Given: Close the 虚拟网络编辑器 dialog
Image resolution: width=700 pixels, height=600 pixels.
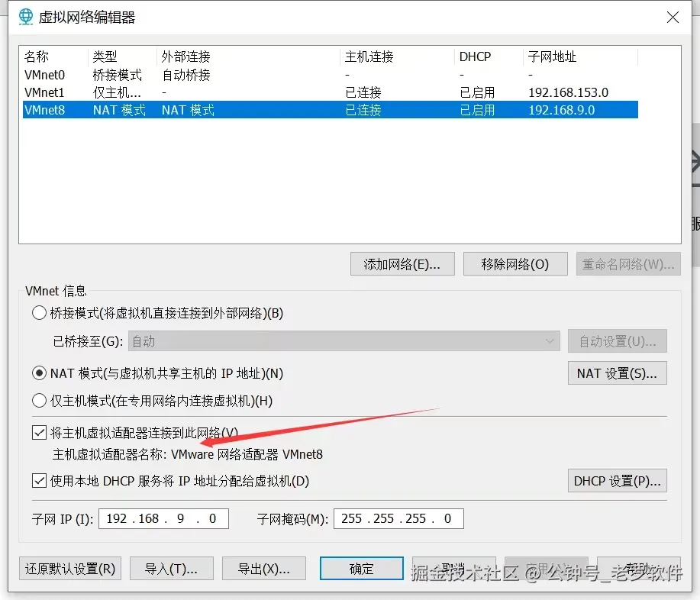Looking at the screenshot, I should (673, 18).
